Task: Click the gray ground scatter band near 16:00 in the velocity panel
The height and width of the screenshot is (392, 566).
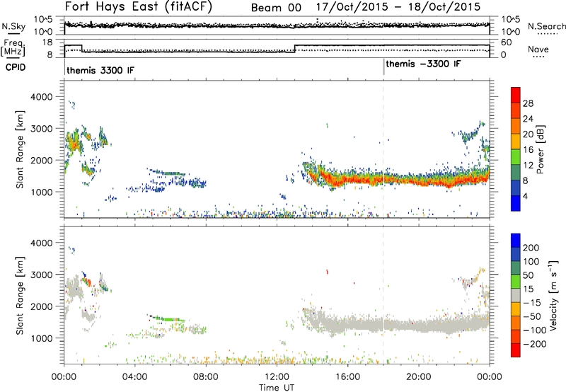Action: pos(347,325)
